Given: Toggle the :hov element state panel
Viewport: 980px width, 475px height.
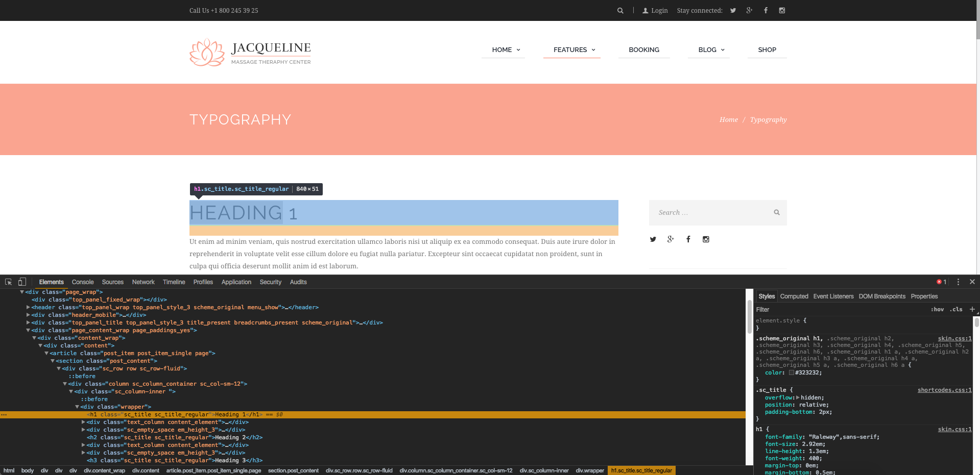Looking at the screenshot, I should [x=937, y=310].
